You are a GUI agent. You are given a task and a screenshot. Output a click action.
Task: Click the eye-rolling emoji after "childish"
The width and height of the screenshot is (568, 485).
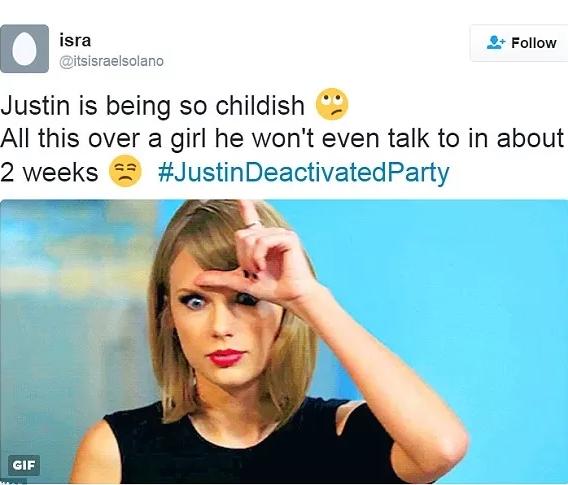coord(332,104)
